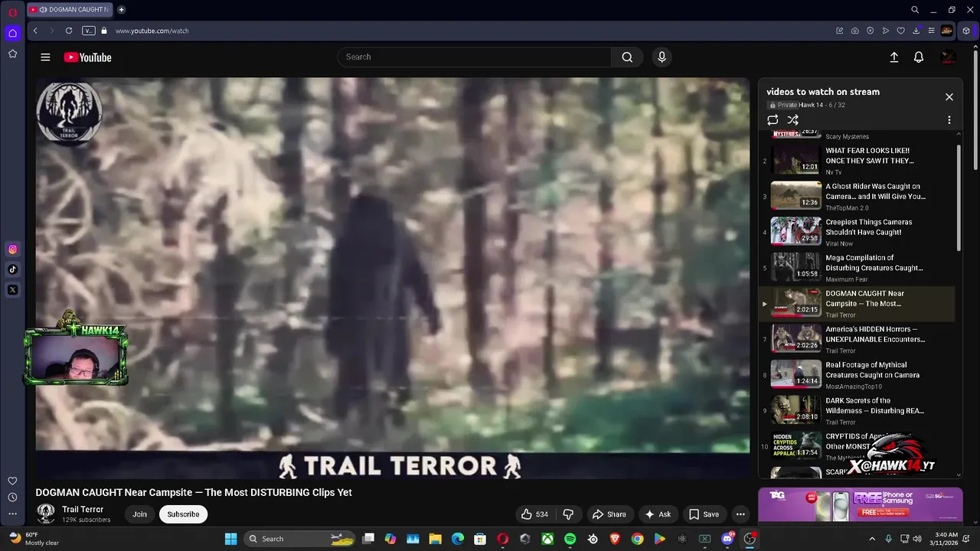Reload the page
This screenshot has width=980, height=551.
click(69, 31)
